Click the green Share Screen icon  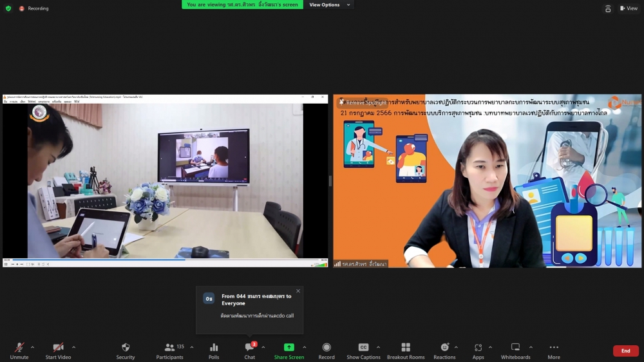[289, 347]
